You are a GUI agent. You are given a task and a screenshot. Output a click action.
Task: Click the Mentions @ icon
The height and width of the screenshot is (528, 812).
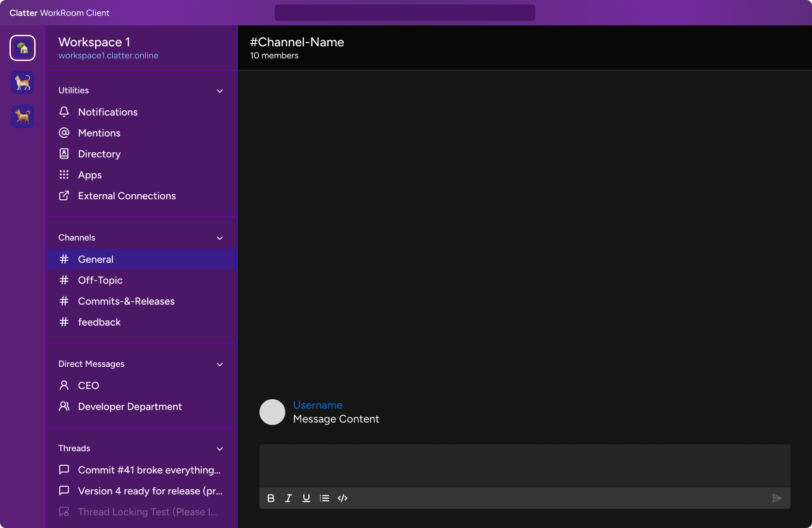point(63,133)
